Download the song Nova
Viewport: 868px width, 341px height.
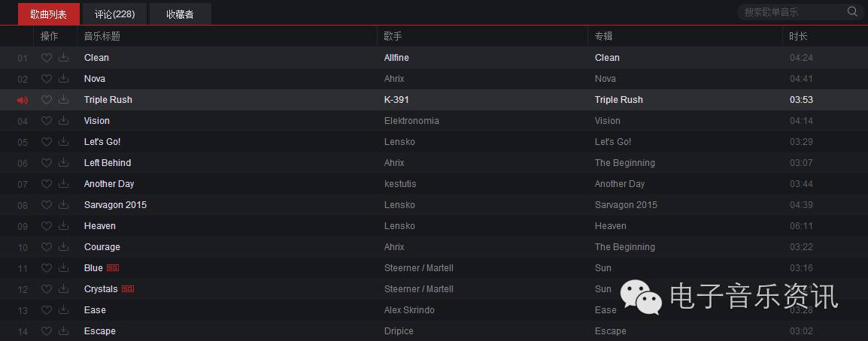point(64,78)
